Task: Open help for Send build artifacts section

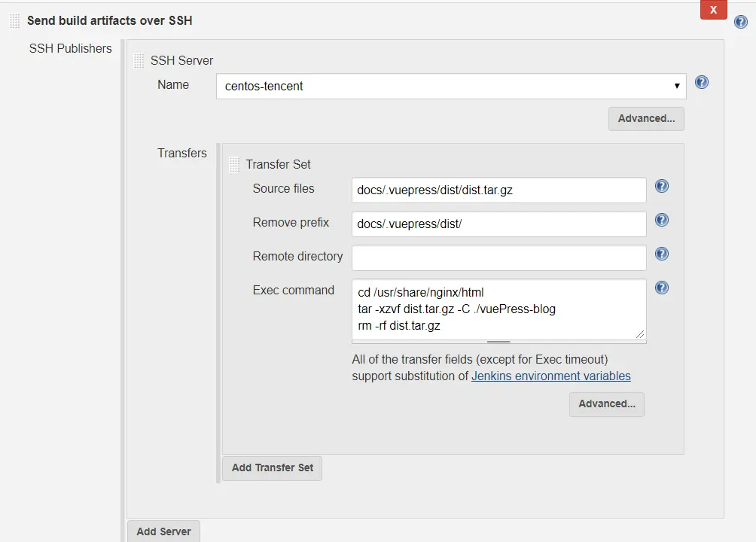Action: (741, 22)
